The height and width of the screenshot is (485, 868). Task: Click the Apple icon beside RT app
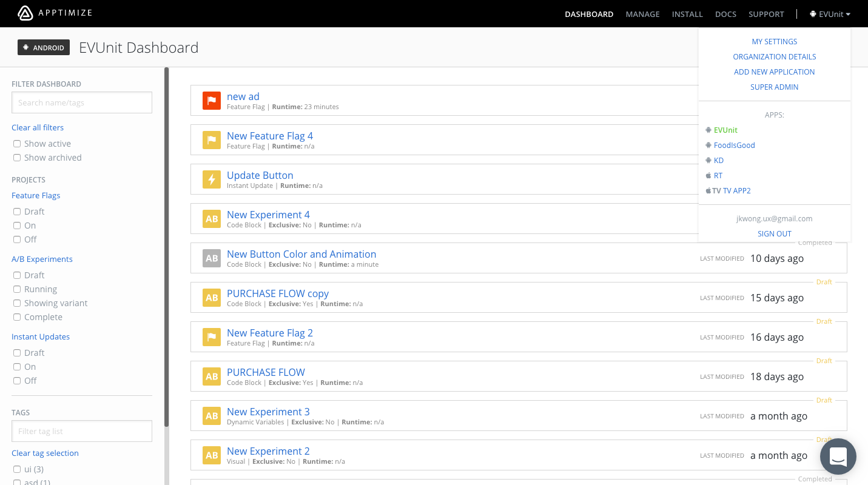click(708, 175)
